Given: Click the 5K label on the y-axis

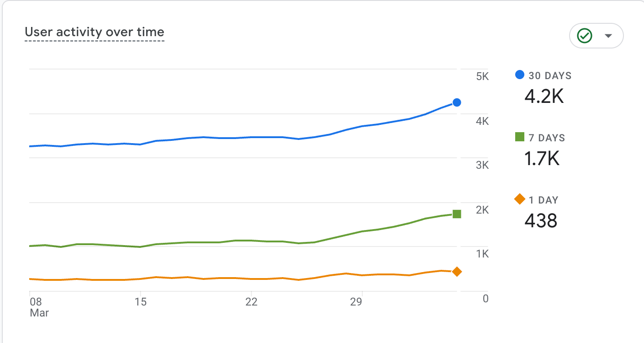Looking at the screenshot, I should pyautogui.click(x=482, y=76).
